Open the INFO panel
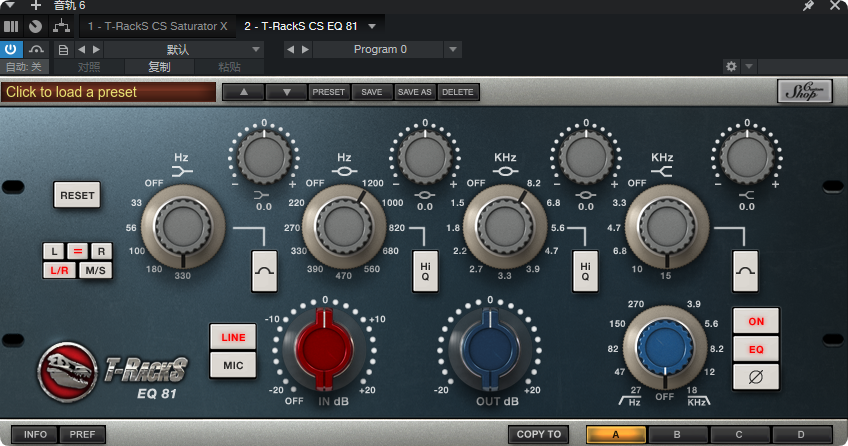 pyautogui.click(x=35, y=435)
